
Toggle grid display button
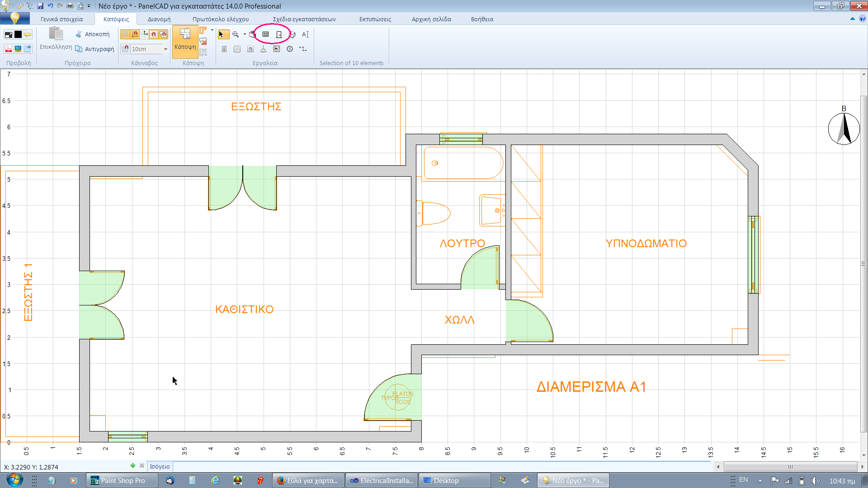point(124,34)
